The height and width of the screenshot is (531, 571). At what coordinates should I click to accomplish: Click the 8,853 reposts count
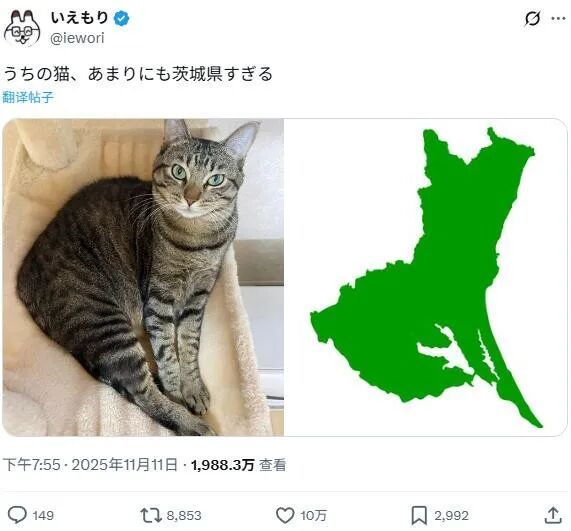coord(184,515)
